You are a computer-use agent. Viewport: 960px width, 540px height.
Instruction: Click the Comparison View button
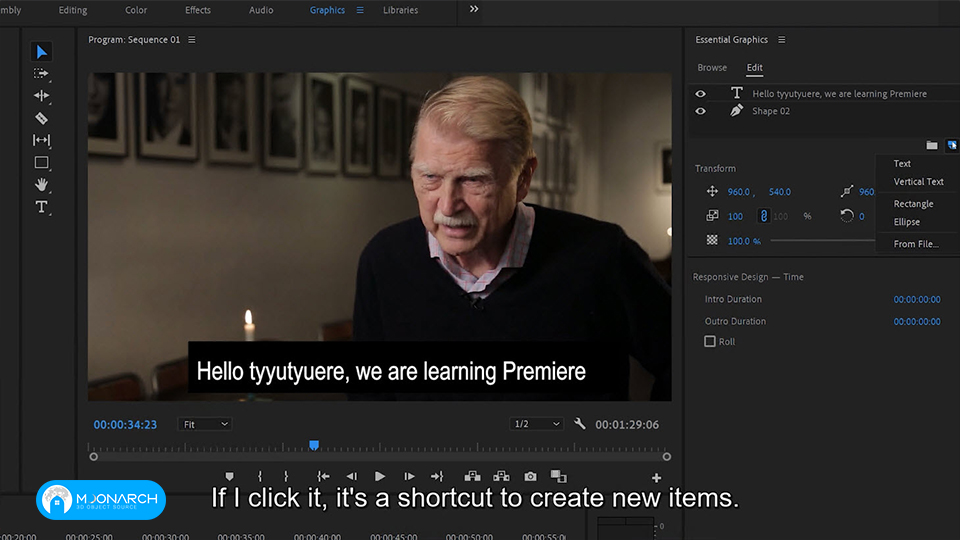point(558,476)
